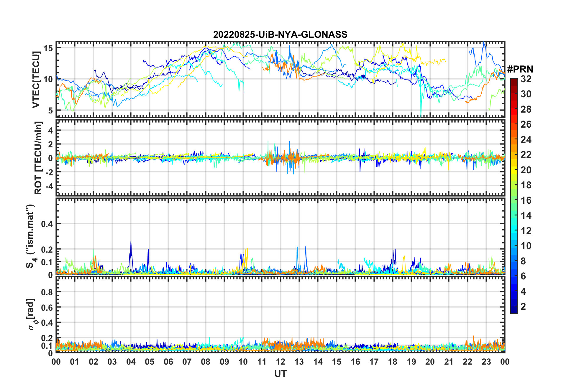Click colorbar tick label "20"
This screenshot has height=392, width=561.
pos(526,170)
